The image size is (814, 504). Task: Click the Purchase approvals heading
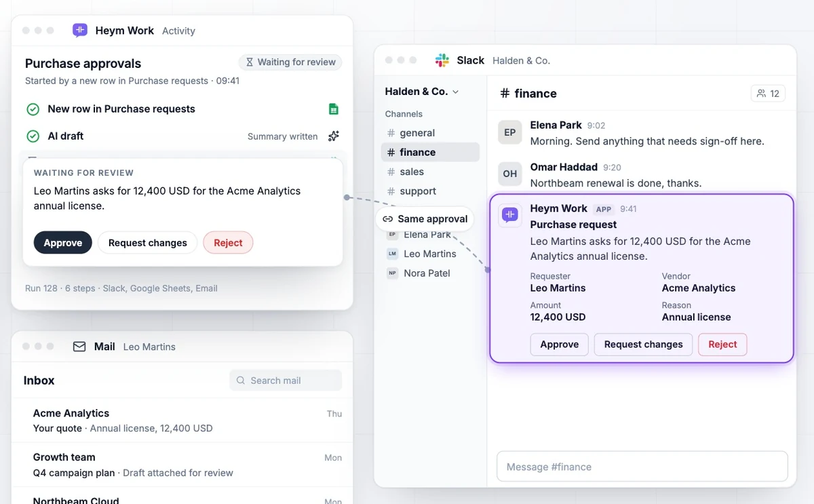click(83, 64)
